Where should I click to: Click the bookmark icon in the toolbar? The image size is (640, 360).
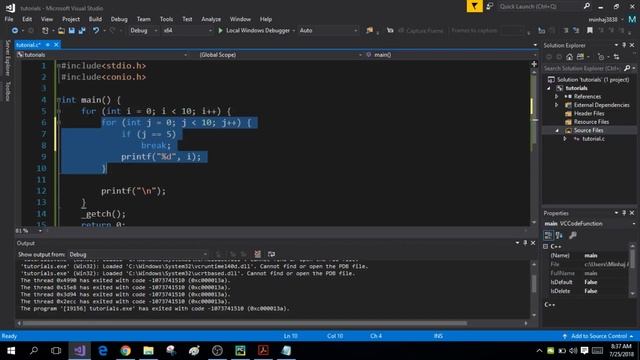coord(590,31)
